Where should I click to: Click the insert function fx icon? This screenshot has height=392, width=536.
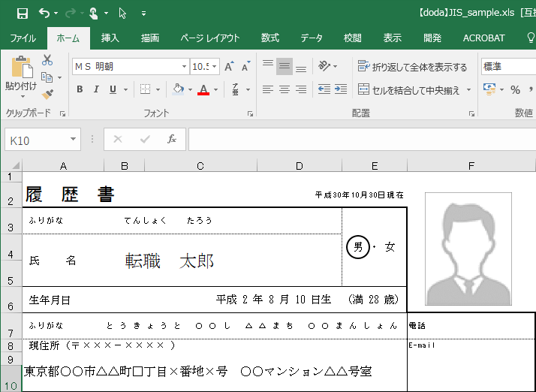click(x=172, y=139)
